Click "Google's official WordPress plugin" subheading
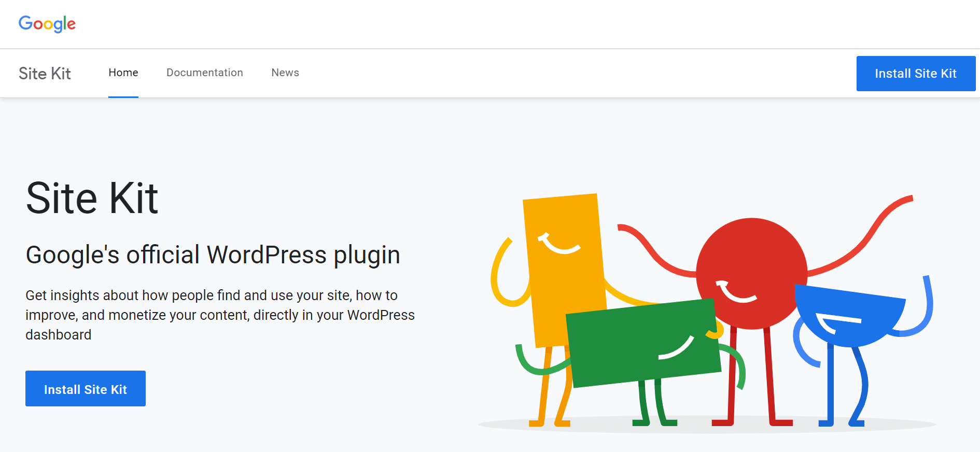Screen dimensions: 980x452 (213, 255)
